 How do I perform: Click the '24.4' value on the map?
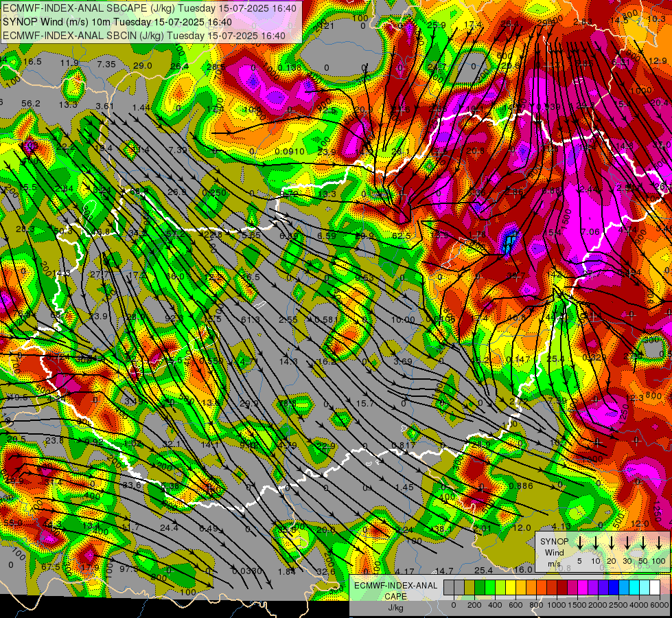click(169, 528)
